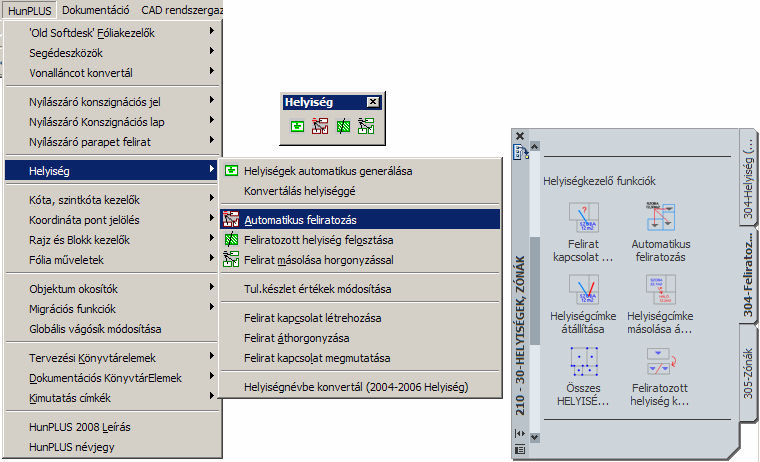Open the HunPLUS menu

pos(30,10)
